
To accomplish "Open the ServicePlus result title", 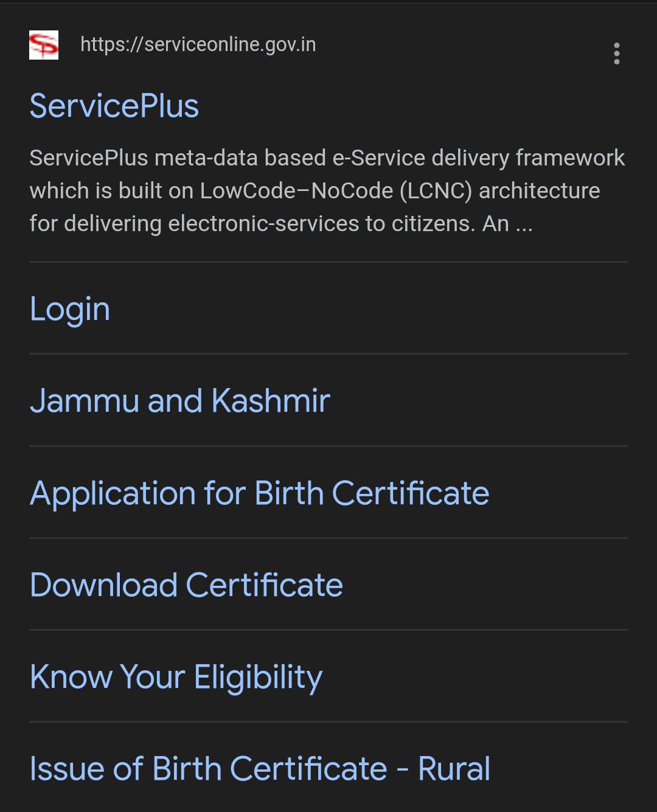I will tap(114, 106).
